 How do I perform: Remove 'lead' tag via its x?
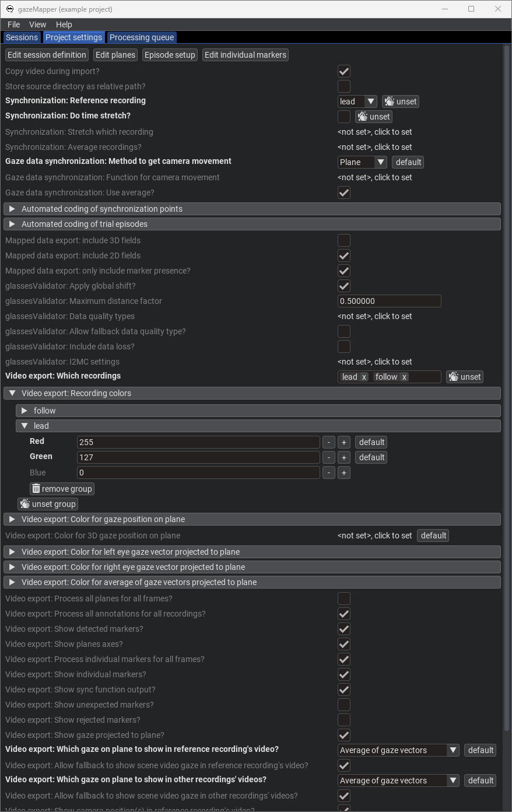tap(364, 377)
